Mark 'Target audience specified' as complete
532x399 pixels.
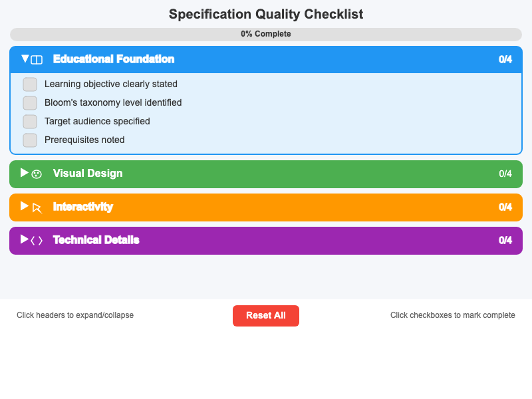(x=29, y=122)
